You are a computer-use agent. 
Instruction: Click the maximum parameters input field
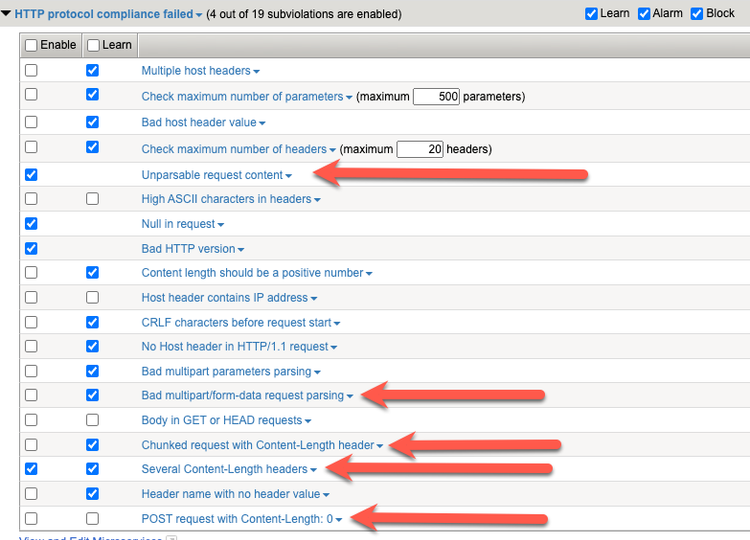(x=435, y=97)
